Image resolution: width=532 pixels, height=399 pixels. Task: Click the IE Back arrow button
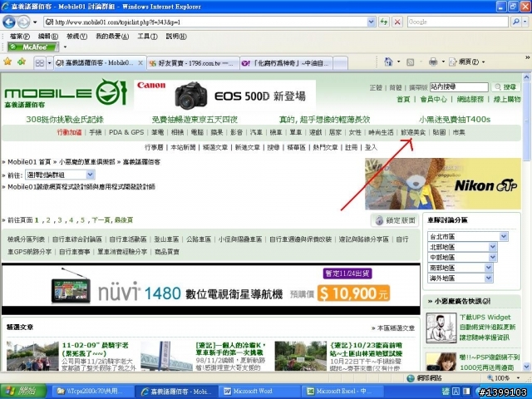9,22
